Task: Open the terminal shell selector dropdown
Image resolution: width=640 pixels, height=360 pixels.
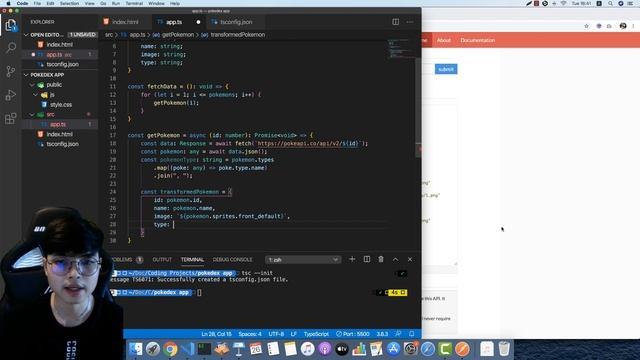Action: (302, 260)
